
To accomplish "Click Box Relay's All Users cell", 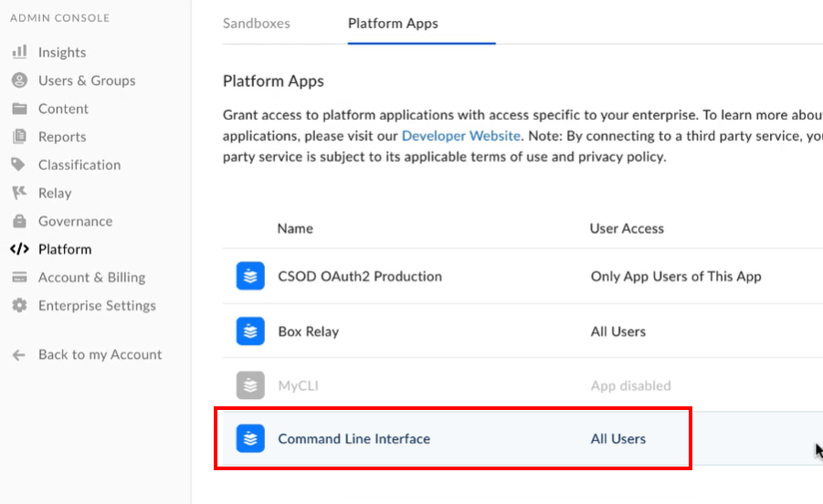I will click(x=618, y=331).
